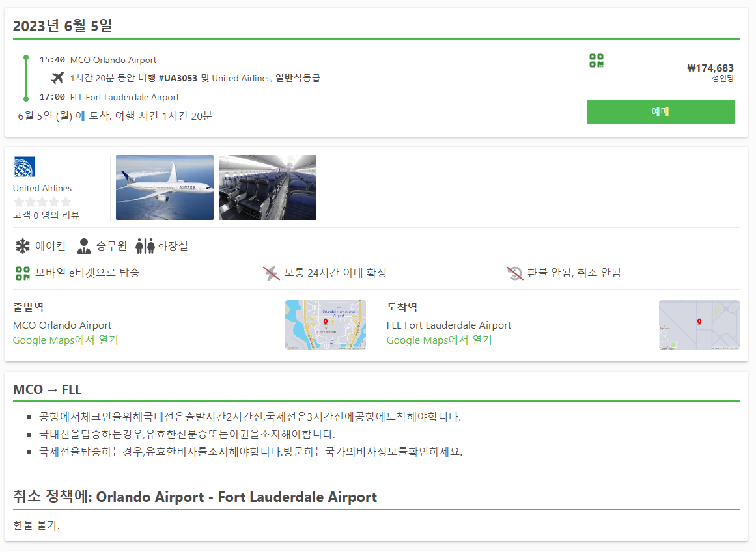756x552 pixels.
Task: Click the #UA3053 flight number text
Action: 178,78
